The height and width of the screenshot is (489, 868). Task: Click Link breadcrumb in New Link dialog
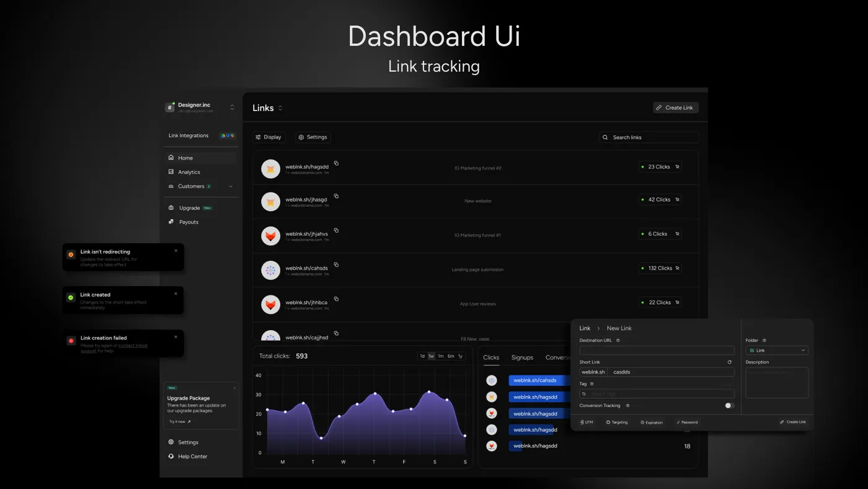(x=585, y=328)
